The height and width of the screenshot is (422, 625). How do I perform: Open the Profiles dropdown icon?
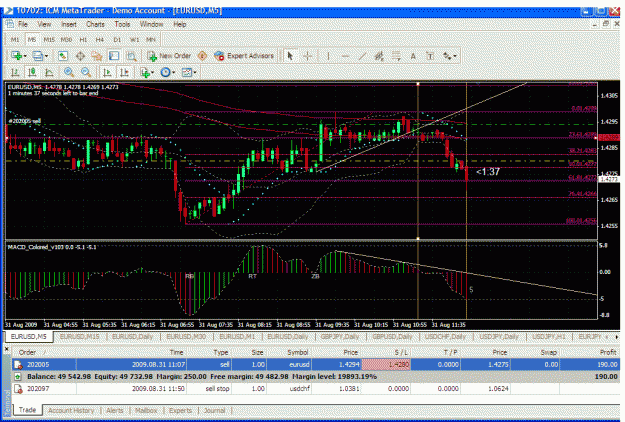pos(39,56)
